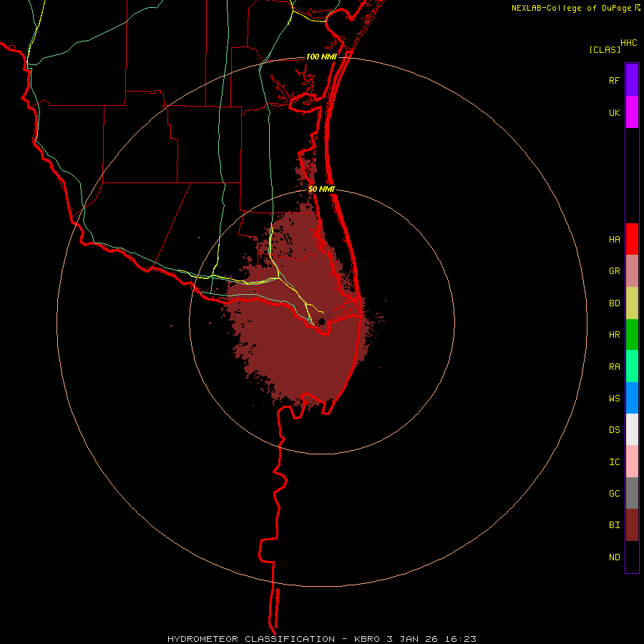The image size is (644, 644).
Task: Click the RA legend label
Action: click(614, 367)
